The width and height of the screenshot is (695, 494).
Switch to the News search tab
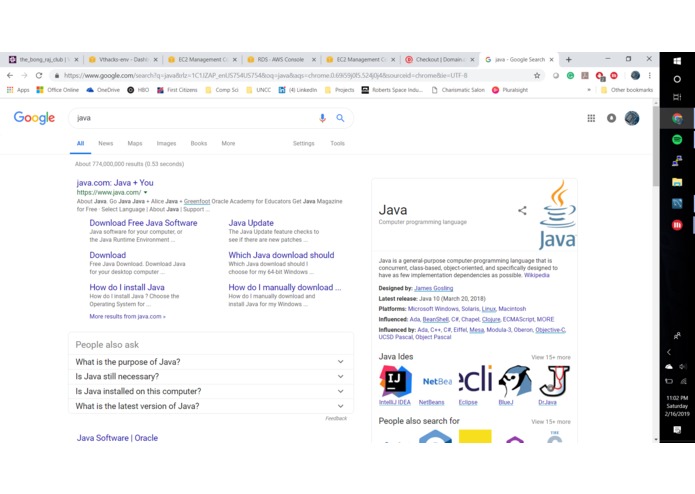pos(105,144)
